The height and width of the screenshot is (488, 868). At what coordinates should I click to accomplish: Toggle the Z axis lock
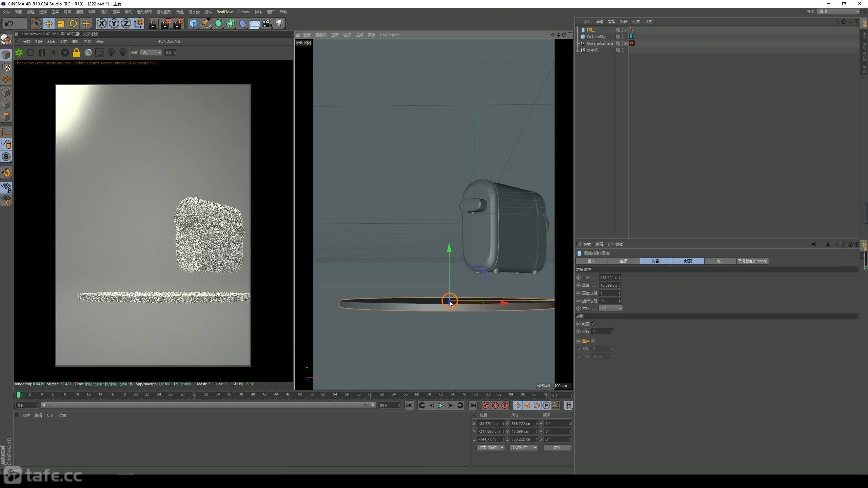pyautogui.click(x=126, y=23)
